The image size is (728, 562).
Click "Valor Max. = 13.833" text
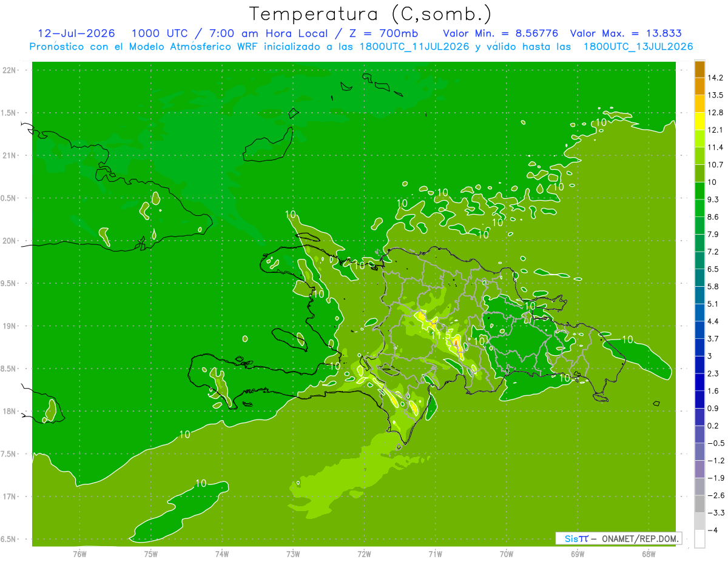pyautogui.click(x=625, y=33)
